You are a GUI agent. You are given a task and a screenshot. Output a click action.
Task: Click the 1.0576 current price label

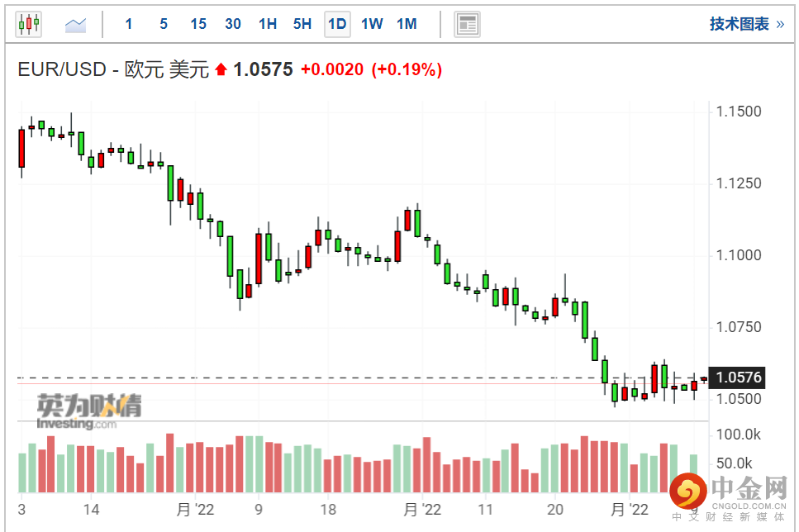point(738,378)
